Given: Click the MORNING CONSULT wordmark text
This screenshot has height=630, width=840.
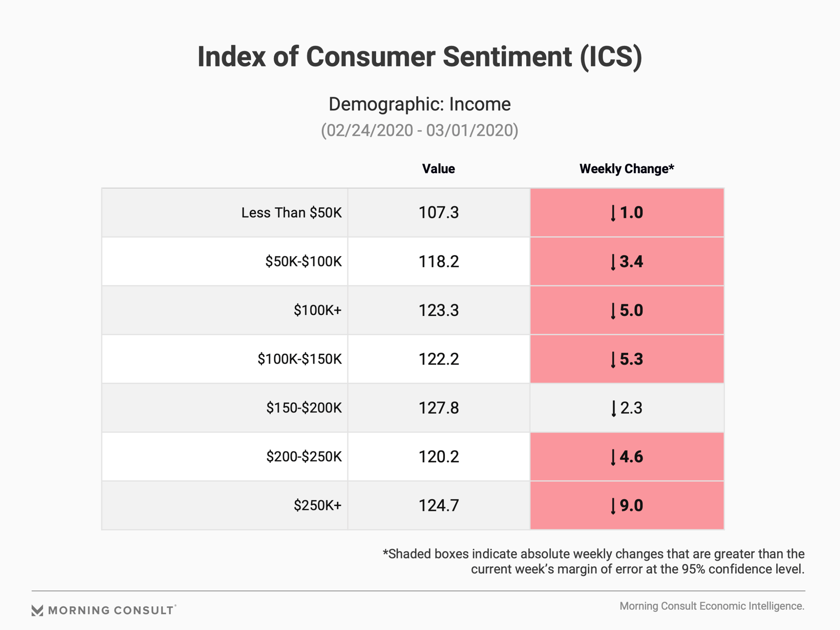Looking at the screenshot, I should point(111,610).
